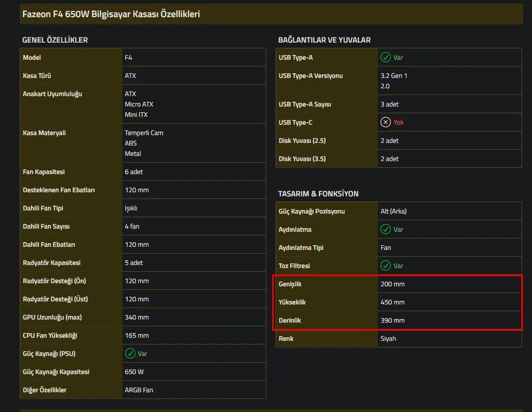This screenshot has height=412, width=532.
Task: Click the 'Yükseklik' label
Action: (292, 302)
